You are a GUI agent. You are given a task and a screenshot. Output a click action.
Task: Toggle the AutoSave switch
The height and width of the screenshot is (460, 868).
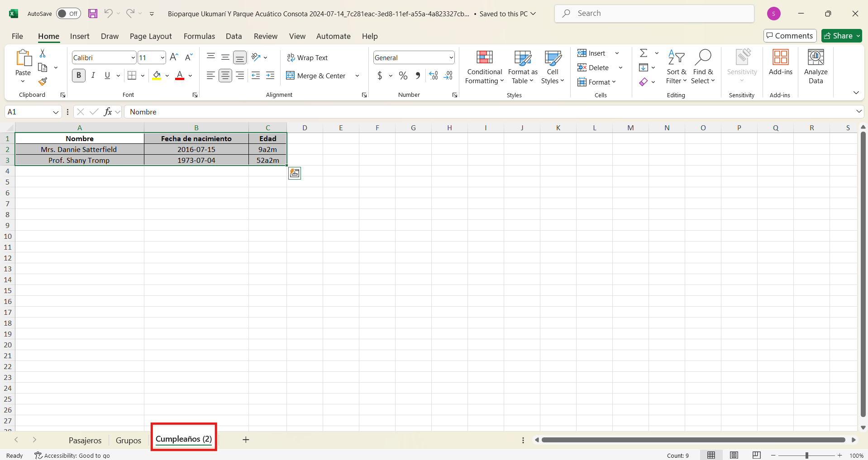[68, 14]
